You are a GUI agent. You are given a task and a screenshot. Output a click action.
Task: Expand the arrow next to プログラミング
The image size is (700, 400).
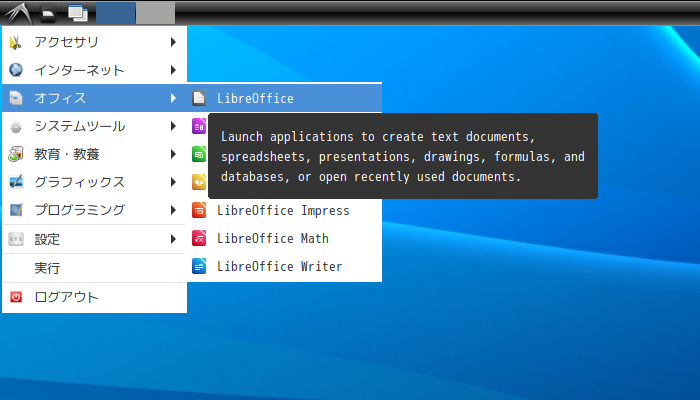point(173,210)
